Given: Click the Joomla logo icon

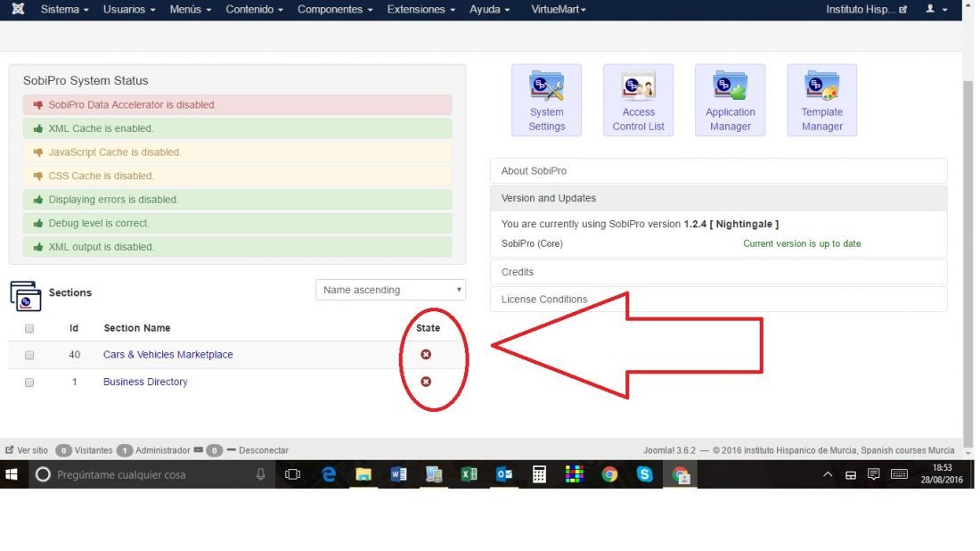Looking at the screenshot, I should (18, 9).
